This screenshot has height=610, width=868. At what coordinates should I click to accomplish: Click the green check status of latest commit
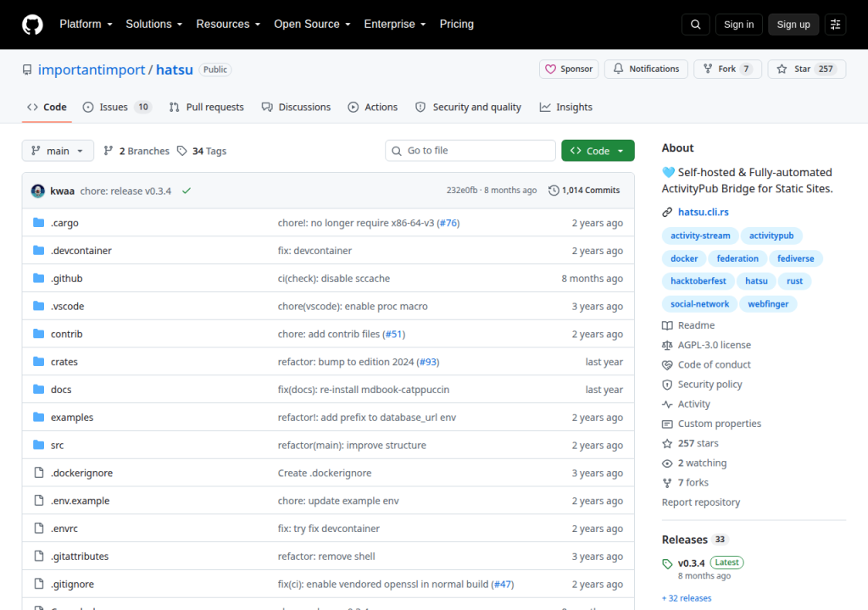(x=186, y=191)
